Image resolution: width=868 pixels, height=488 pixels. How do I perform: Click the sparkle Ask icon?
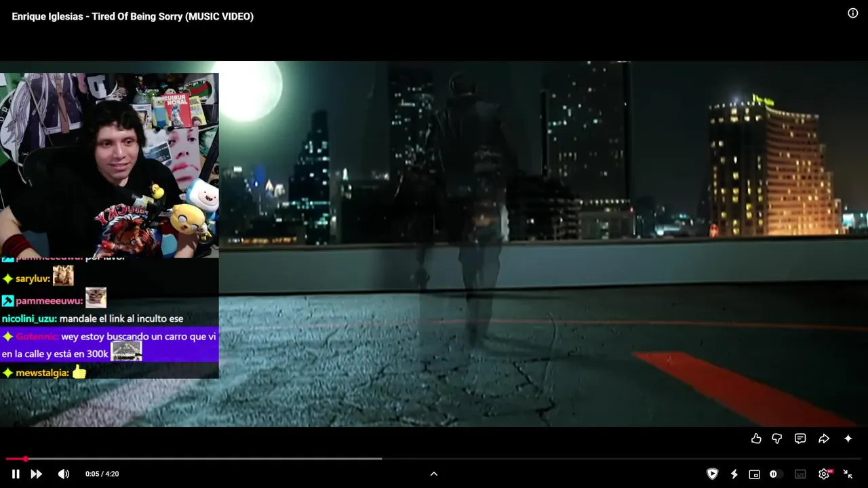(x=848, y=439)
